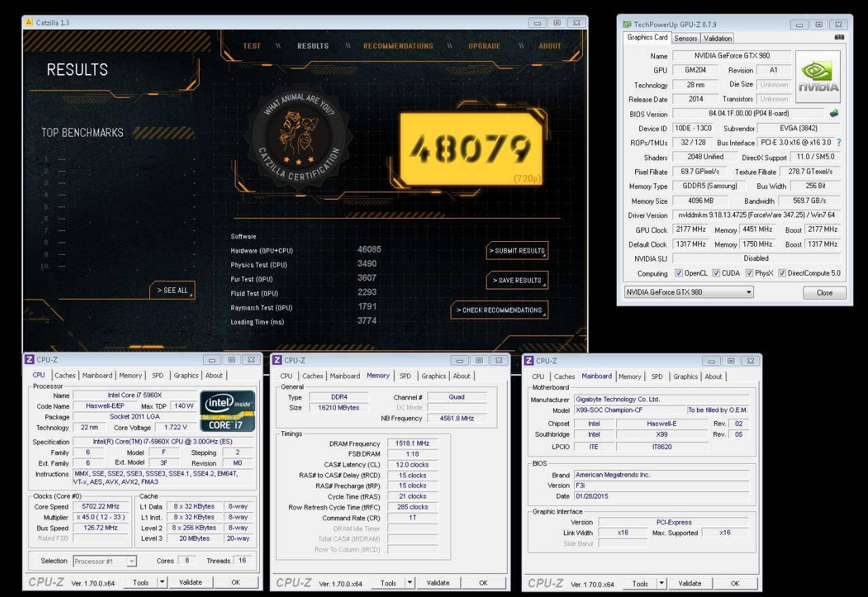Click the SAVE RESULTS button
This screenshot has height=597, width=868.
(x=517, y=280)
